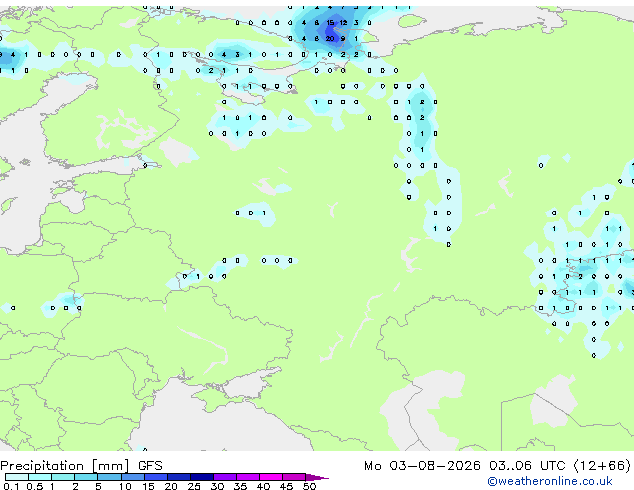
Task: Click the legend label '0.1'
Action: point(11,486)
